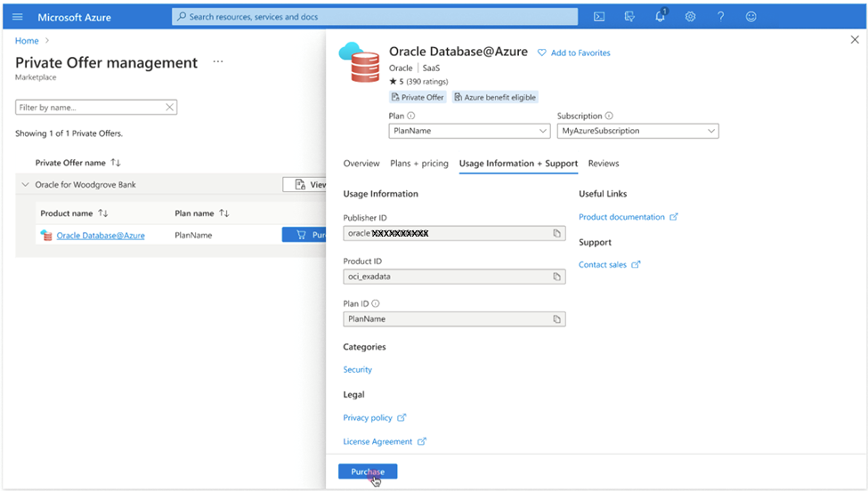Collapse the Oracle for Woodgrove Bank row

(25, 185)
